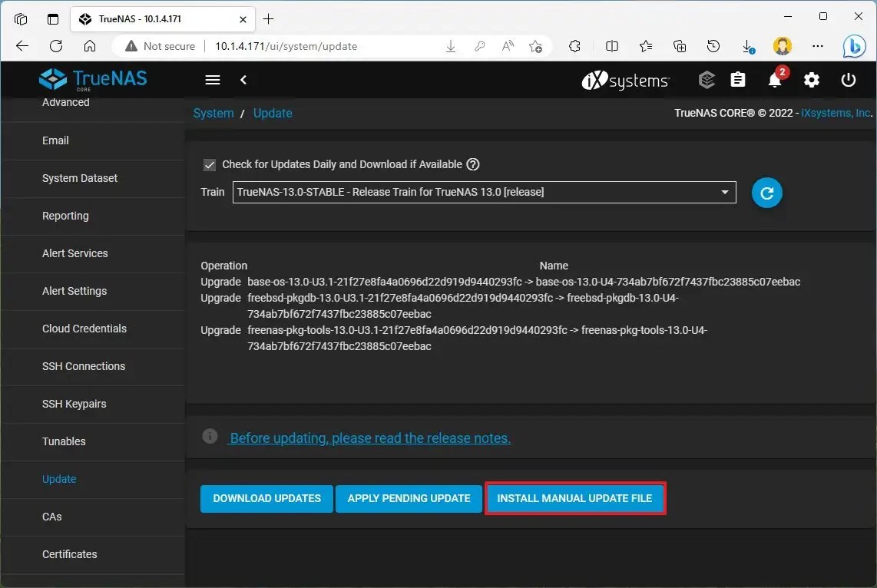Viewport: 877px width, 588px height.
Task: Open the Copilot icon in Edge
Action: coord(855,46)
